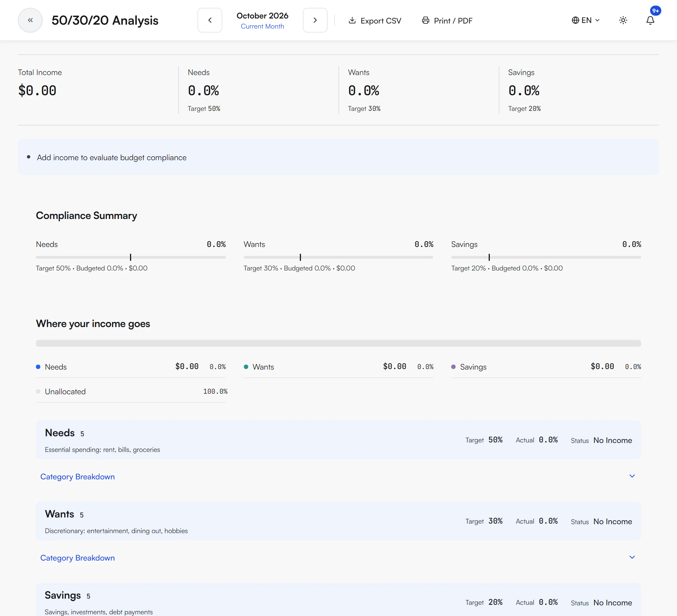Click Savings compliance progress bar
Image resolution: width=677 pixels, height=616 pixels.
coord(546,257)
